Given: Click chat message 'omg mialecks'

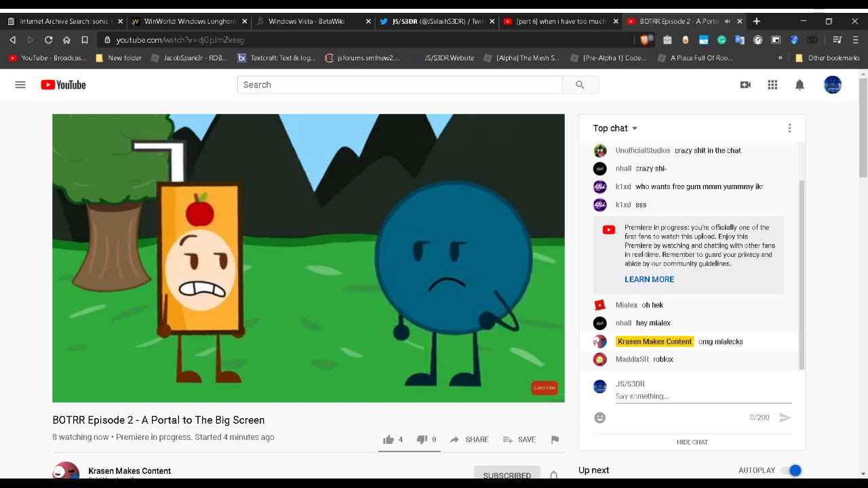Looking at the screenshot, I should coord(721,342).
